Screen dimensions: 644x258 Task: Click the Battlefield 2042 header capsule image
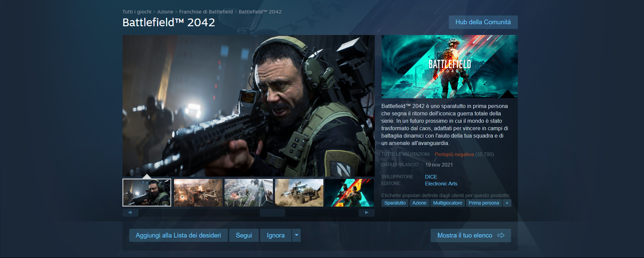[x=449, y=67]
